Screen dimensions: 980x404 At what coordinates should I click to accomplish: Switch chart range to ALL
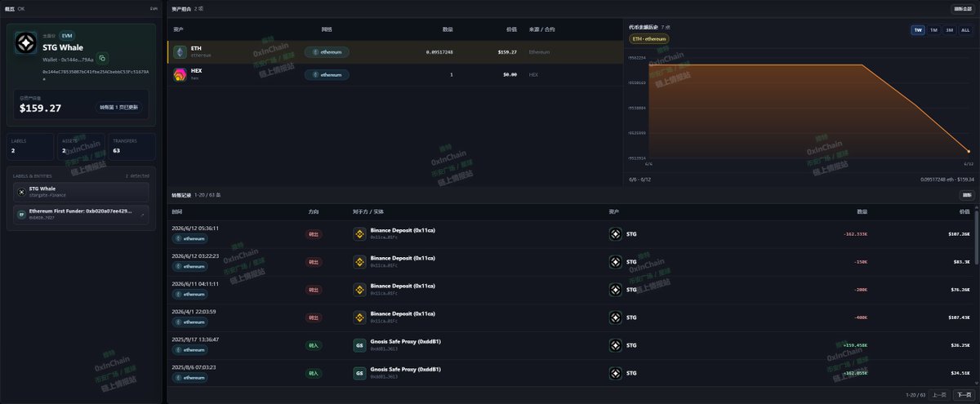coord(965,30)
